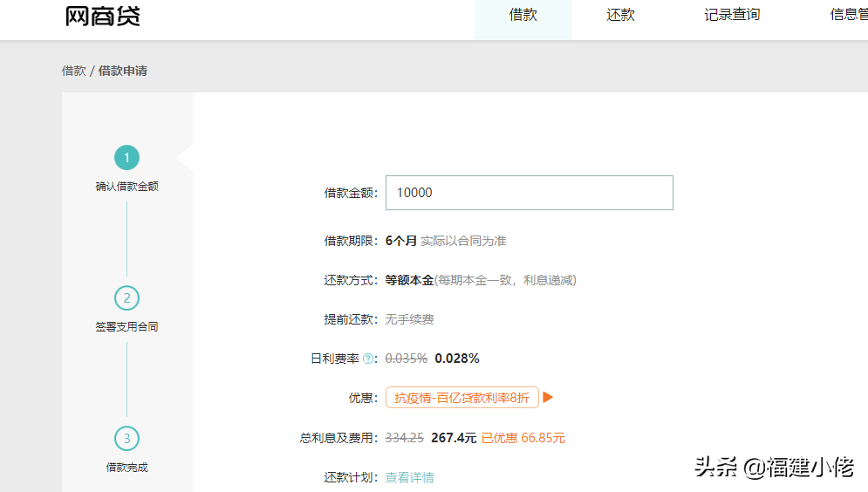Image resolution: width=868 pixels, height=492 pixels.
Task: Select the 借款申请 breadcrumb text
Action: [123, 71]
